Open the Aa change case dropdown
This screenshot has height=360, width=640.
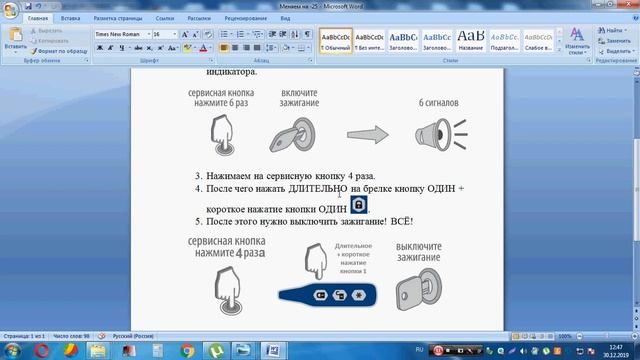tap(172, 48)
